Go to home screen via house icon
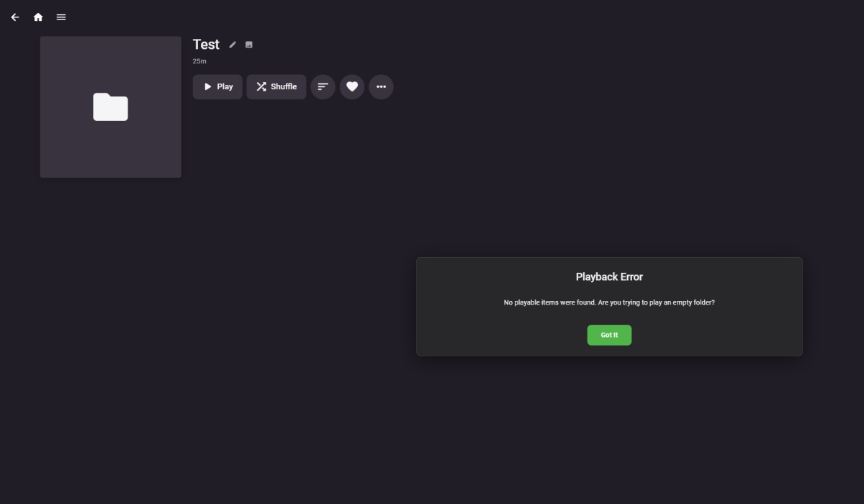864x504 pixels. (37, 17)
